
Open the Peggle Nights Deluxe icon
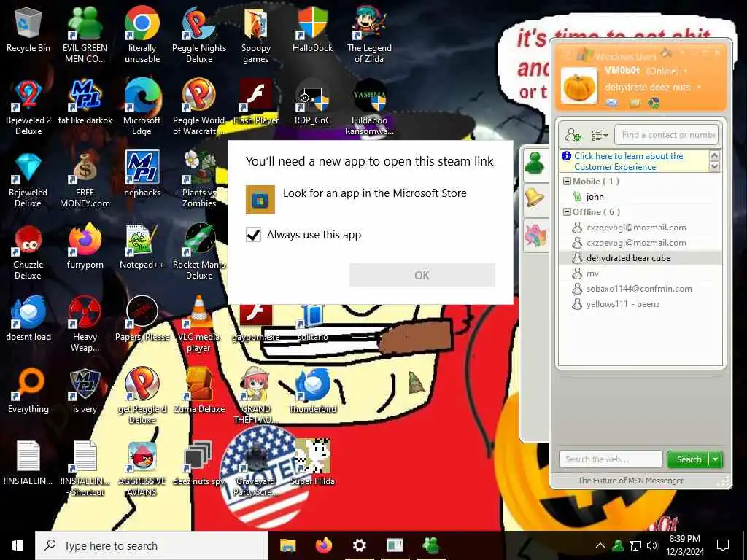tap(199, 35)
